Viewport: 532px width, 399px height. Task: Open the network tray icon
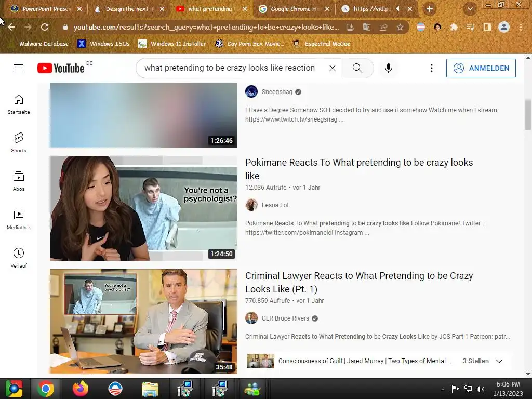click(x=468, y=389)
